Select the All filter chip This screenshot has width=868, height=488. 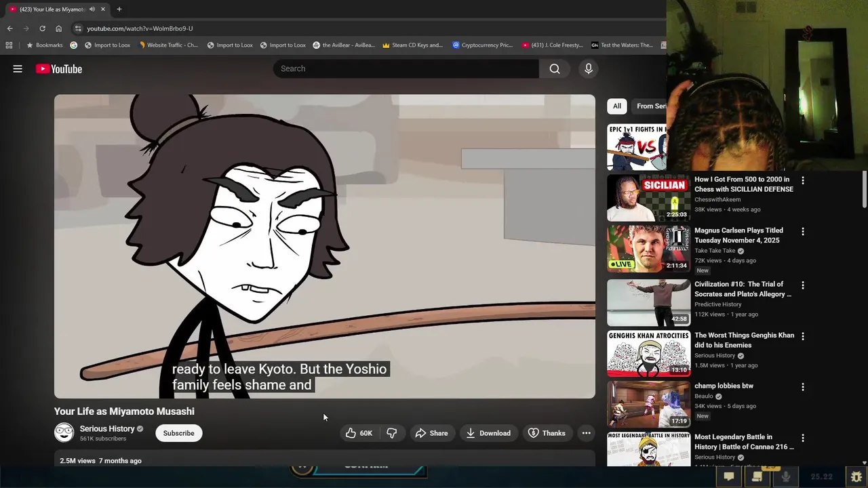coord(617,106)
